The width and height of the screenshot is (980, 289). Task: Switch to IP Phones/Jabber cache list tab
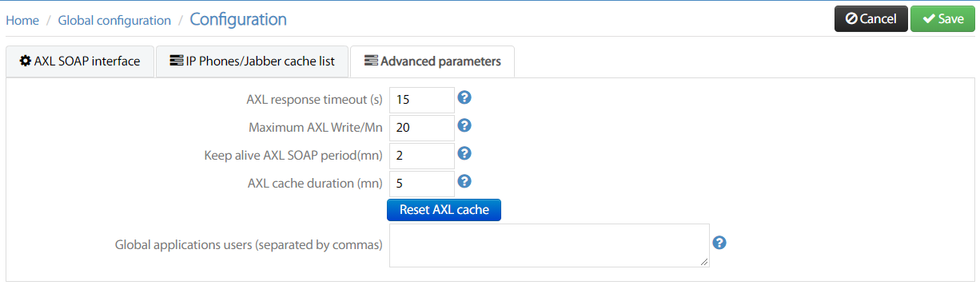[x=252, y=61]
